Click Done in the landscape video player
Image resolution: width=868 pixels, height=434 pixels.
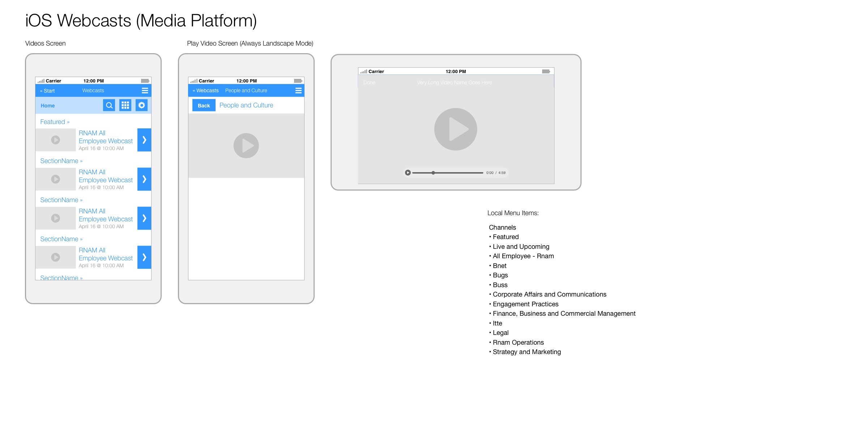(x=369, y=82)
